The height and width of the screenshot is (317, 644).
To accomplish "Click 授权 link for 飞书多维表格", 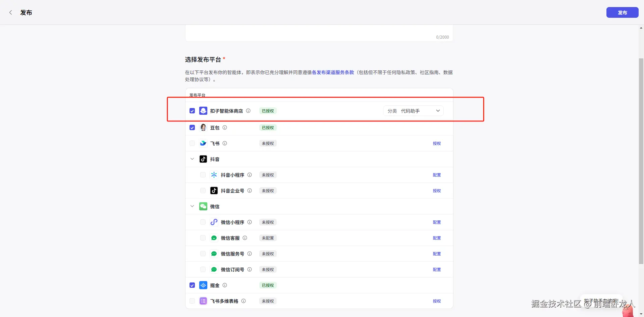I will pyautogui.click(x=437, y=301).
